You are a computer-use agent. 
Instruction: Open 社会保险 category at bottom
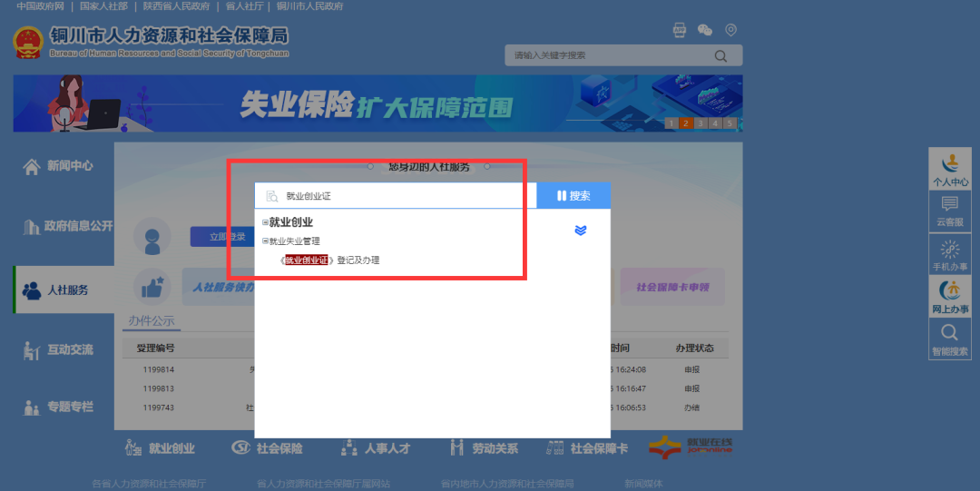[268, 448]
